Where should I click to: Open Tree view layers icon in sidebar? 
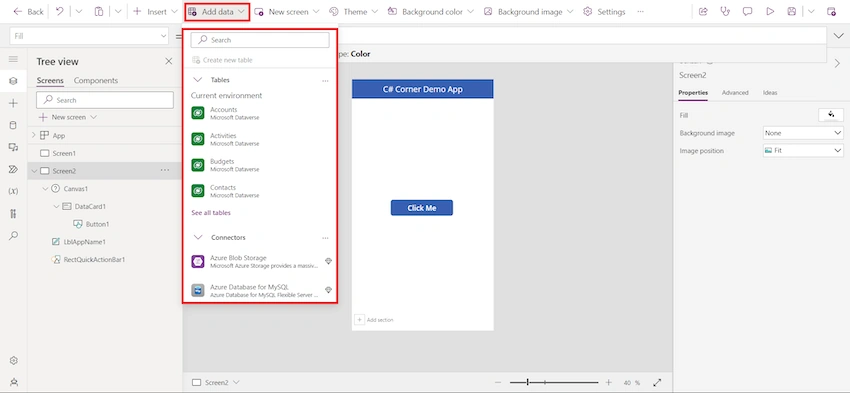click(x=14, y=81)
